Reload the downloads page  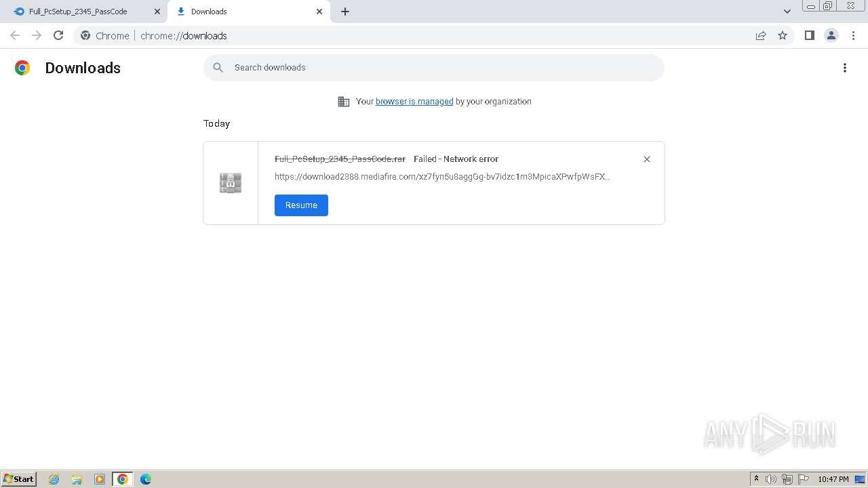coord(58,35)
